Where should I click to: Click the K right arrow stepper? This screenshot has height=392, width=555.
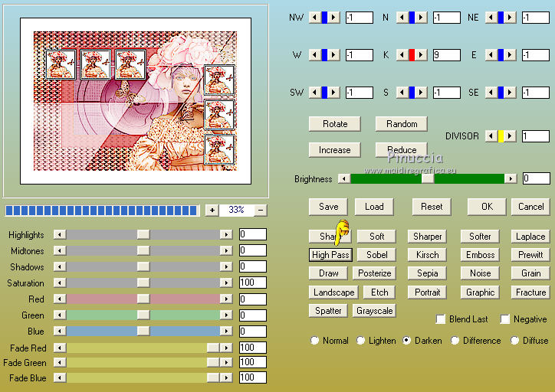(x=421, y=55)
